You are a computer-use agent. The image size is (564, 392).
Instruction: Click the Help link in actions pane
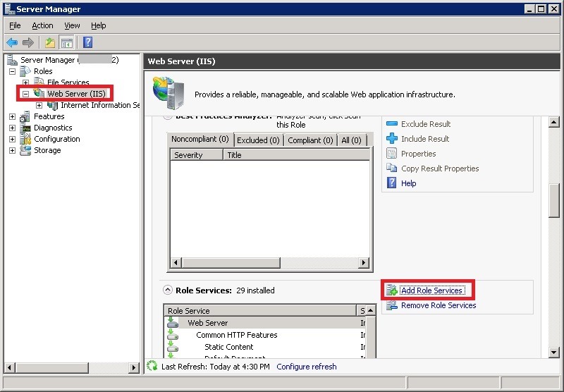(x=409, y=183)
